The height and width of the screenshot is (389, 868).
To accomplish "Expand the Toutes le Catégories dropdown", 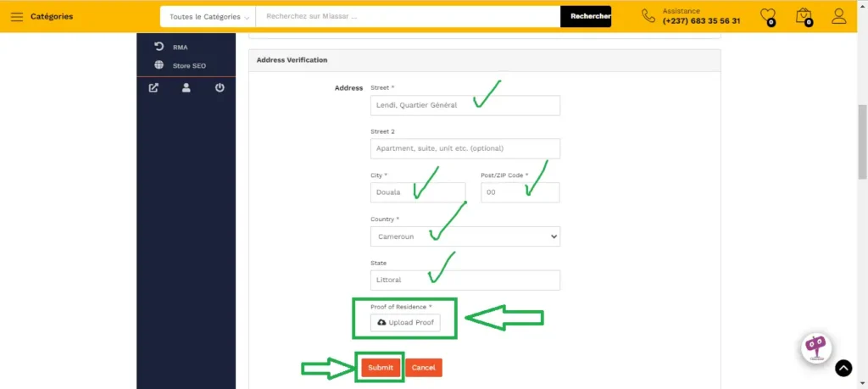I will [x=209, y=17].
